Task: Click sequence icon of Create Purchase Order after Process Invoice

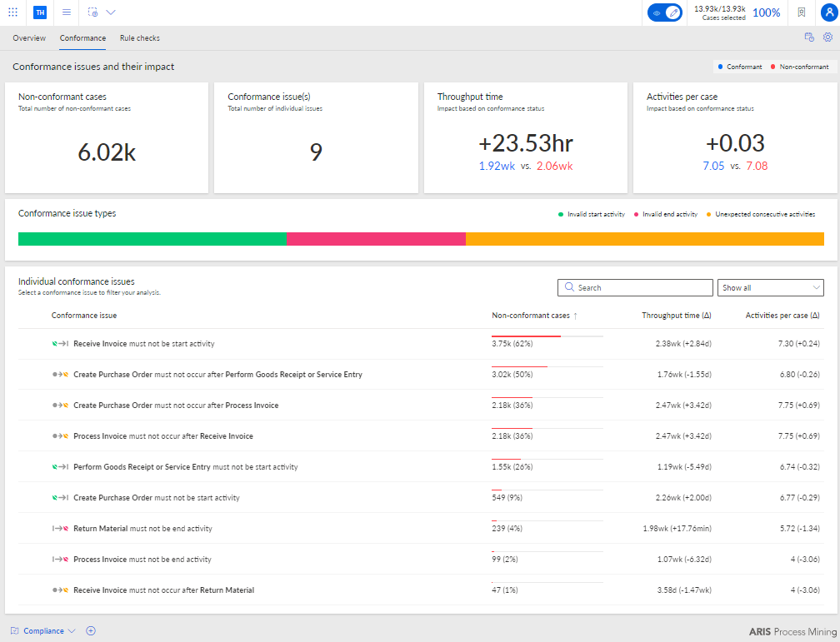Action: pos(60,406)
